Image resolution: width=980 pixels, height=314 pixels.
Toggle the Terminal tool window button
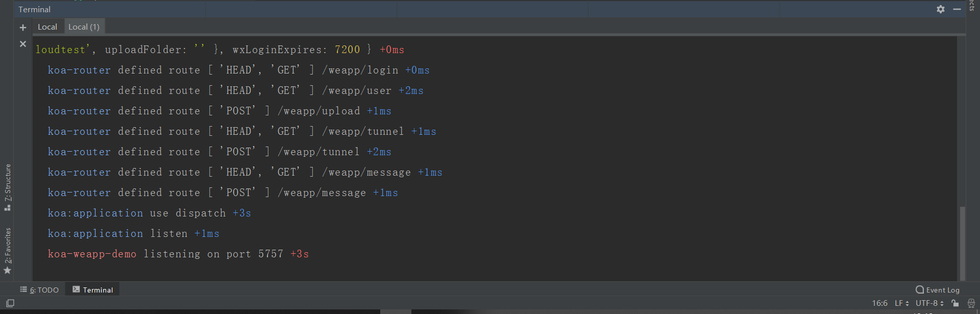tap(93, 290)
